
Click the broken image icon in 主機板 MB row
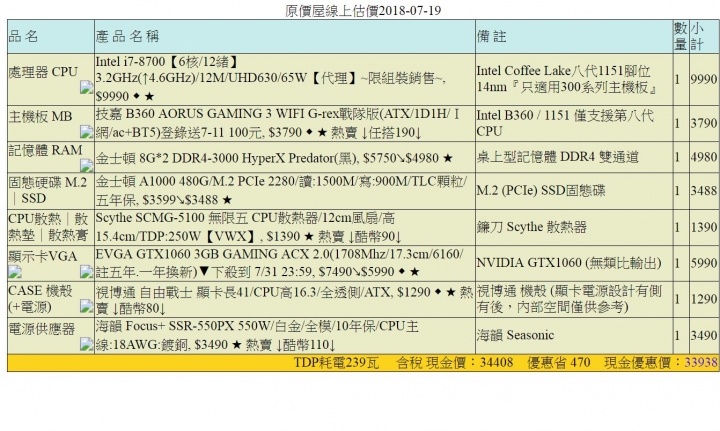pyautogui.click(x=86, y=132)
